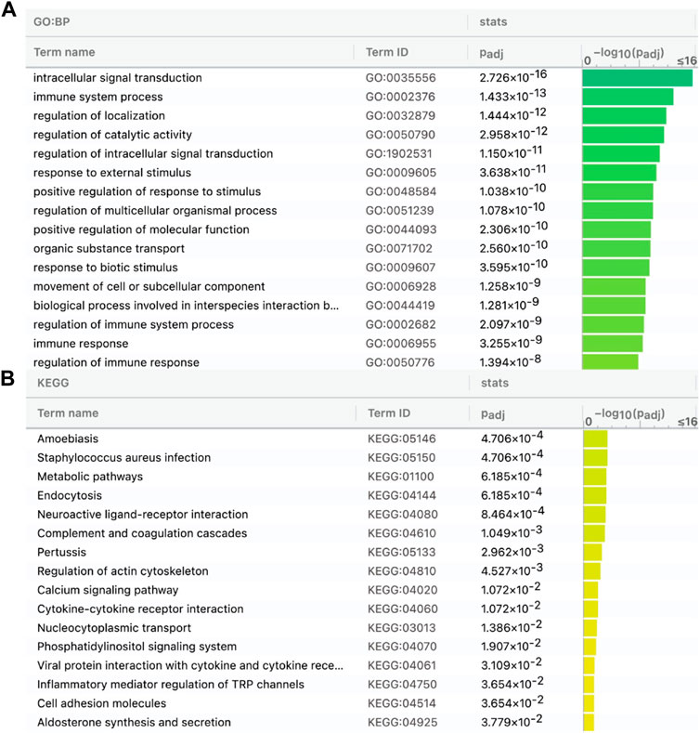Open KEGG:04061 term ID
The image size is (700, 733).
pos(401,665)
